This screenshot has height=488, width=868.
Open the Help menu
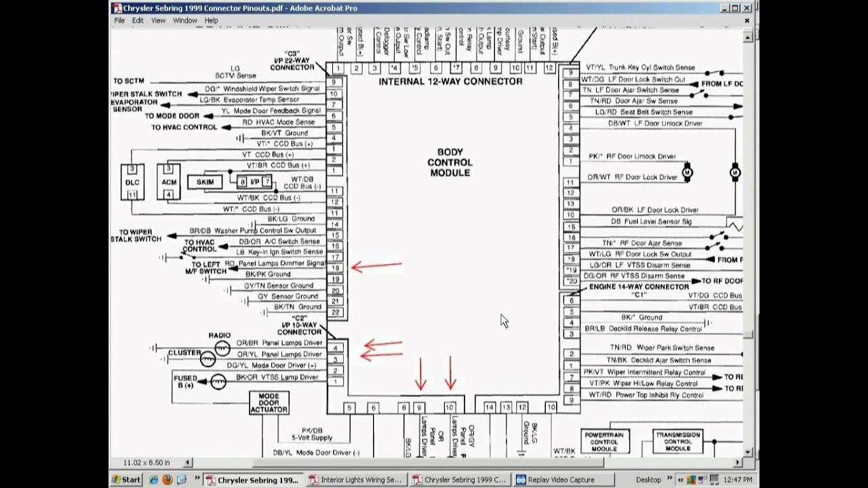coord(212,20)
